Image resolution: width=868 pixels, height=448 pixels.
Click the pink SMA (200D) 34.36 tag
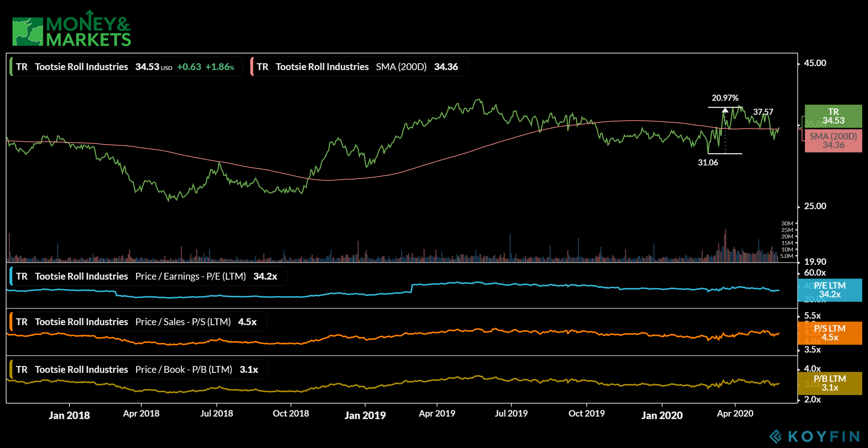[833, 141]
